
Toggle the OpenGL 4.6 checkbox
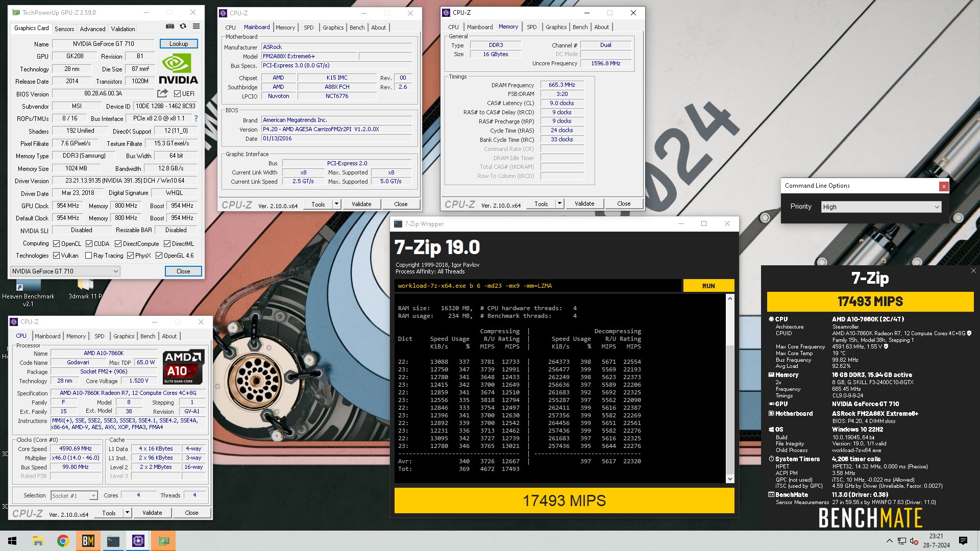pos(159,256)
